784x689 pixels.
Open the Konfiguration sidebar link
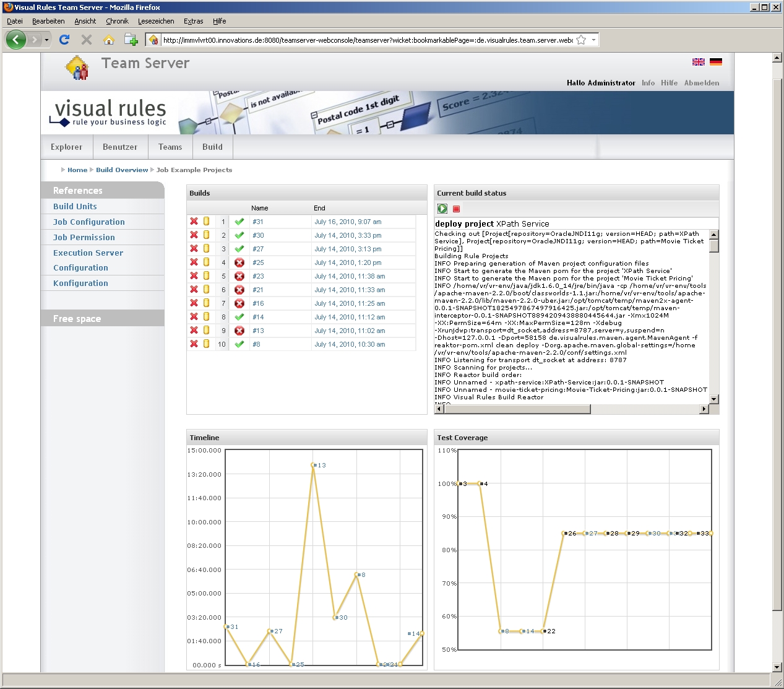[x=80, y=283]
